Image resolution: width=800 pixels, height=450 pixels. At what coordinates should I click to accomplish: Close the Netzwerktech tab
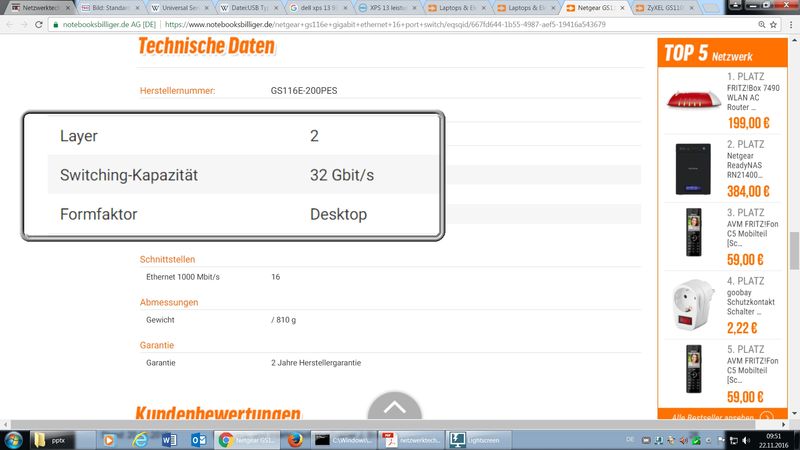tap(67, 8)
